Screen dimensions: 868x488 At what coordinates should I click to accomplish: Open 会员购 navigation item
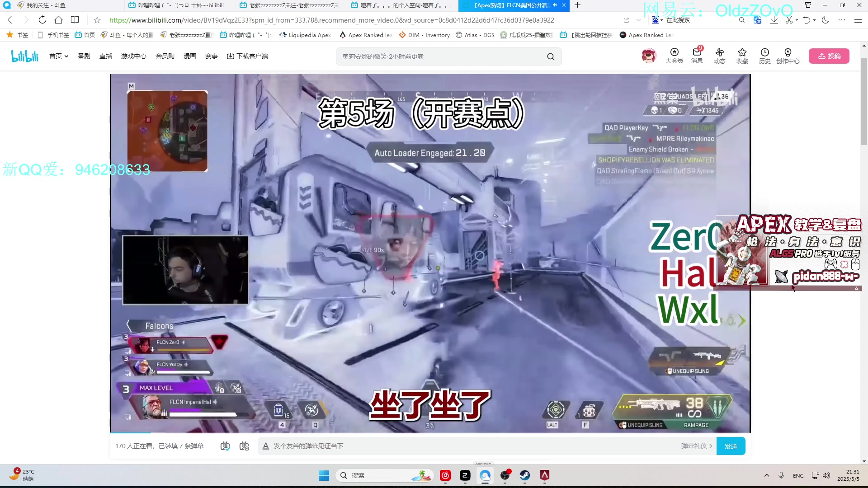pyautogui.click(x=165, y=56)
